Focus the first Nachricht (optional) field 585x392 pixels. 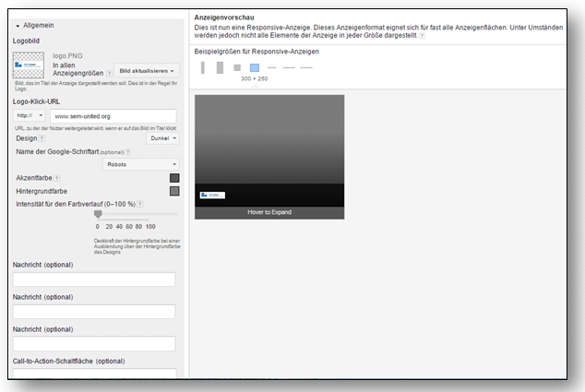[94, 279]
